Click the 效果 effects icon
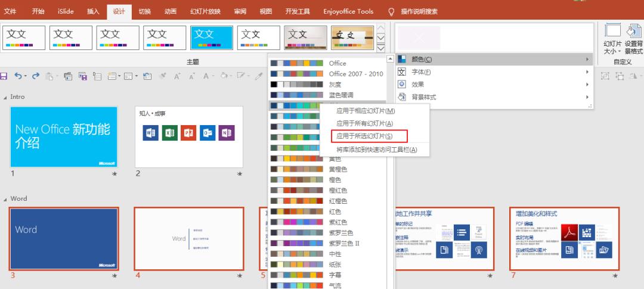The image size is (644, 289). 402,85
